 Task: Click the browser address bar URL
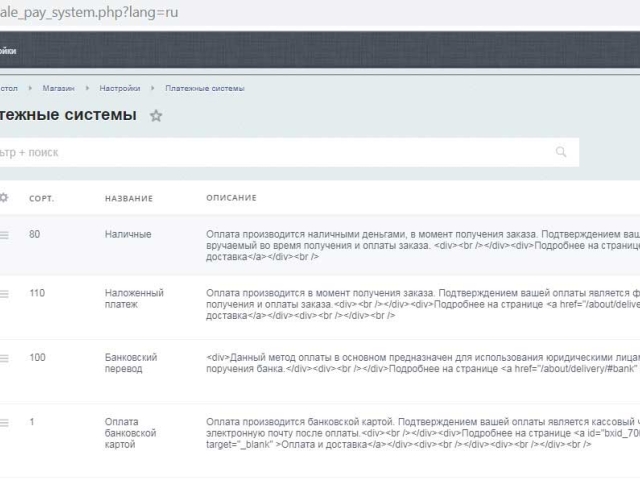[90, 12]
